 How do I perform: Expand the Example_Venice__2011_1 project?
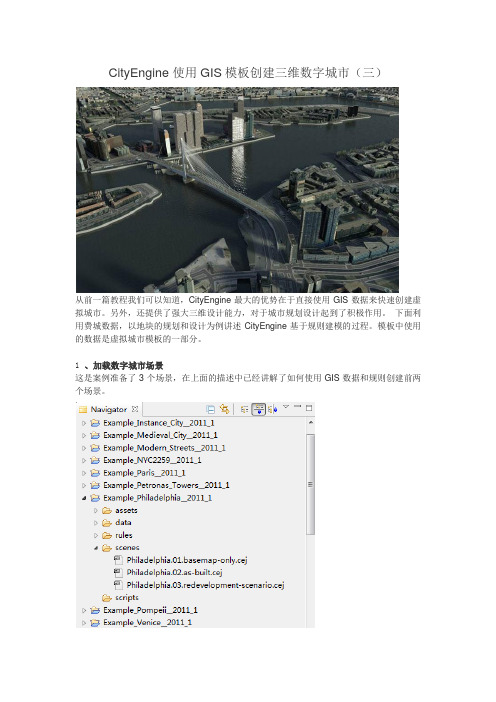84,622
